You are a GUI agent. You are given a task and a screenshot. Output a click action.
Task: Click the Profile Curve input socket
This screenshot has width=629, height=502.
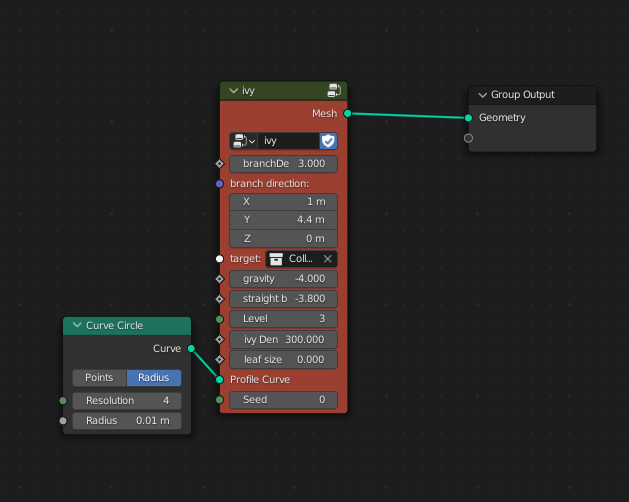click(x=219, y=380)
